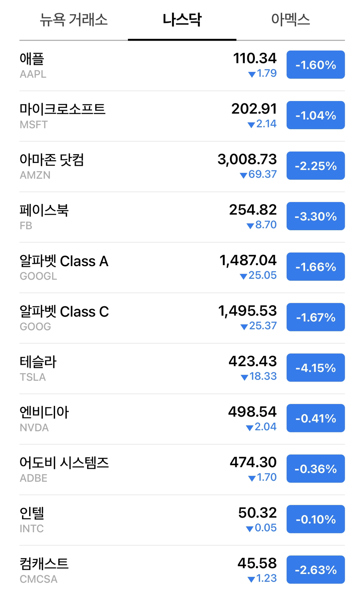
Task: Select the 나스닥 tab
Action: pos(182,20)
